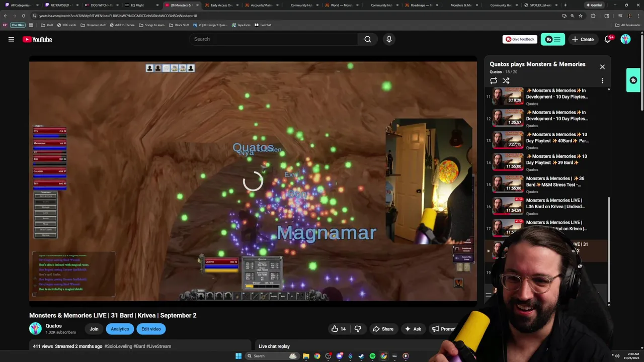Toggle loop playlist
The width and height of the screenshot is (644, 362).
[494, 80]
